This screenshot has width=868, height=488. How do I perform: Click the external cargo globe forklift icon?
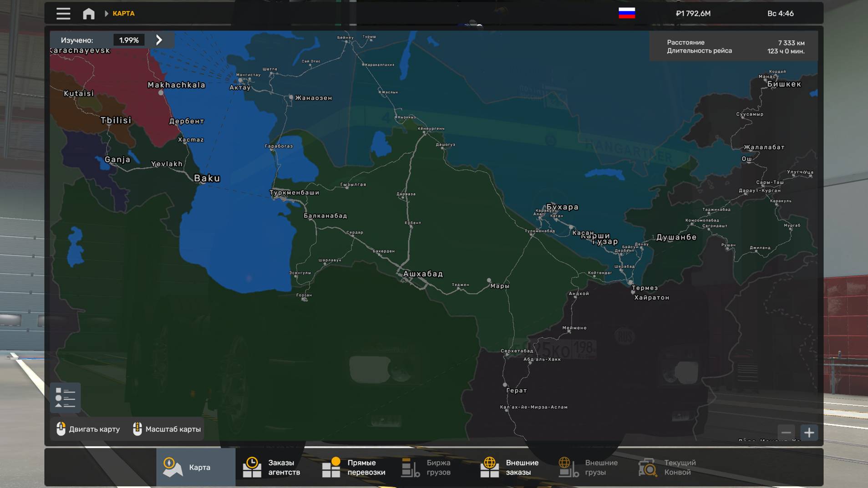pos(569,467)
